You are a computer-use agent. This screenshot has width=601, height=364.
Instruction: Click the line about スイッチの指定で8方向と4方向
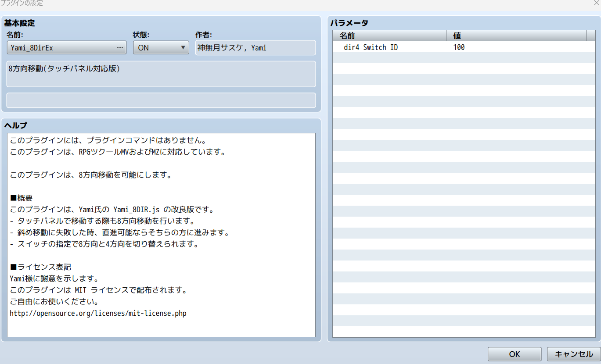pyautogui.click(x=104, y=244)
